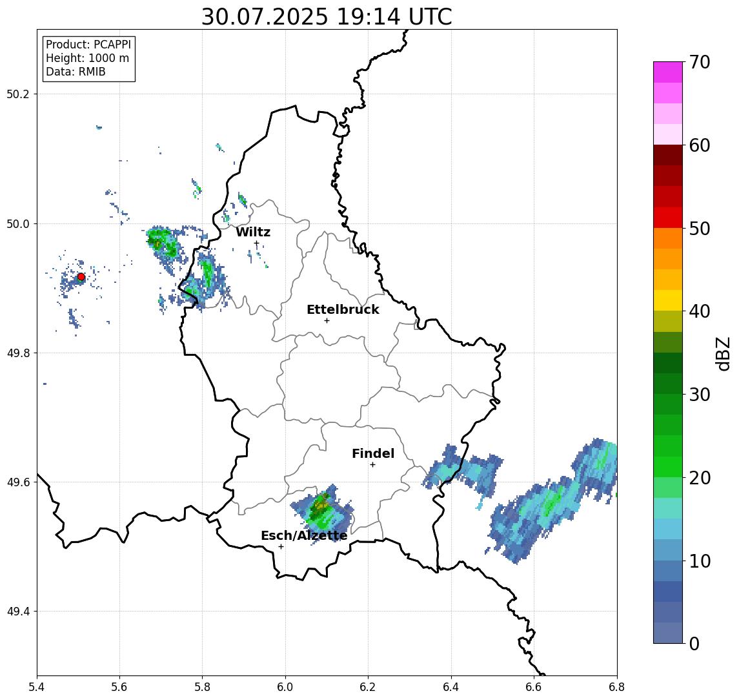Click the cross marker below Ettelbruck

[327, 321]
